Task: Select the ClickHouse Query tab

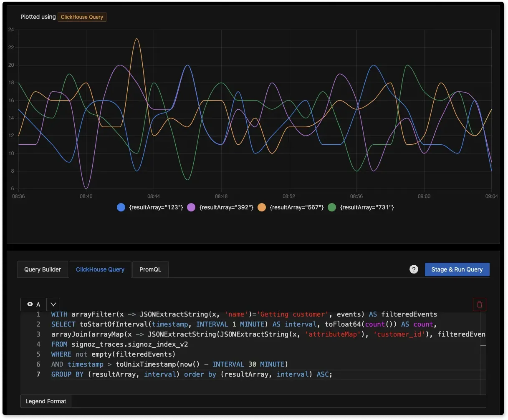Action: coord(100,269)
